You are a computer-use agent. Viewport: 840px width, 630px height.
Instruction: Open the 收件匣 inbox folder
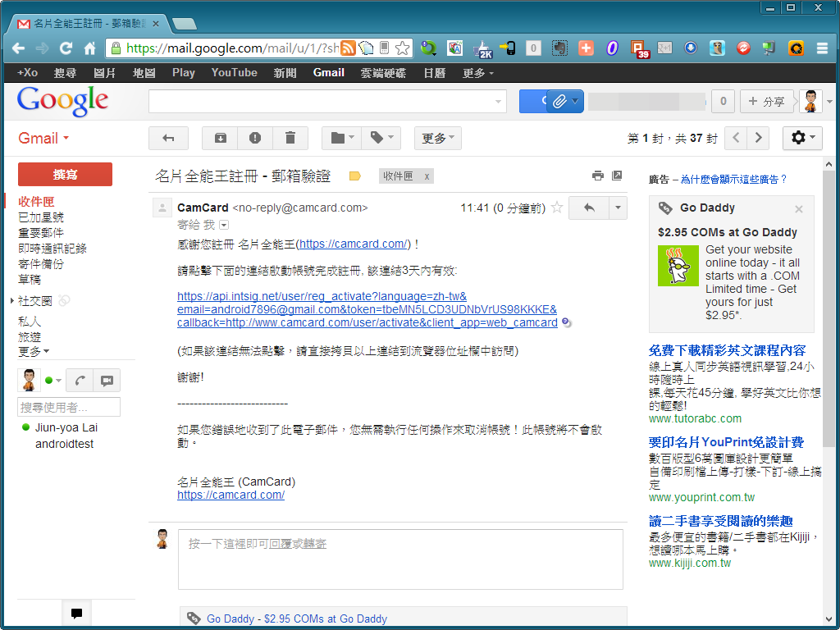[36, 202]
